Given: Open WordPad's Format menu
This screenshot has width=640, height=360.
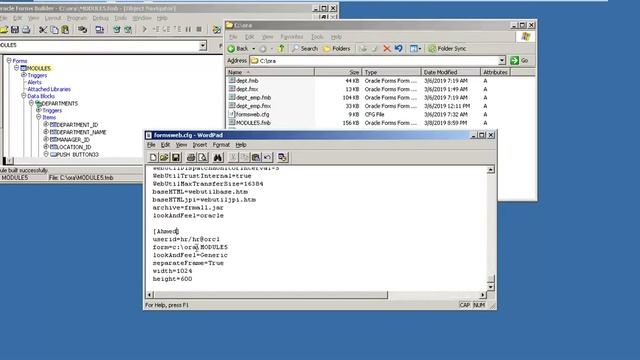Looking at the screenshot, I should (221, 145).
